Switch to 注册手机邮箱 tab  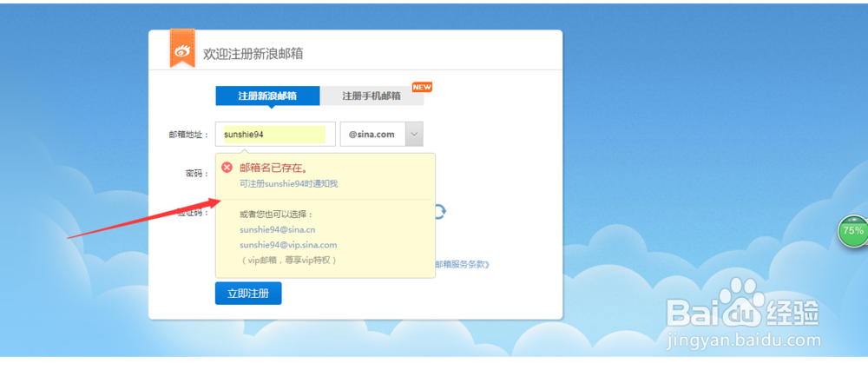372,96
